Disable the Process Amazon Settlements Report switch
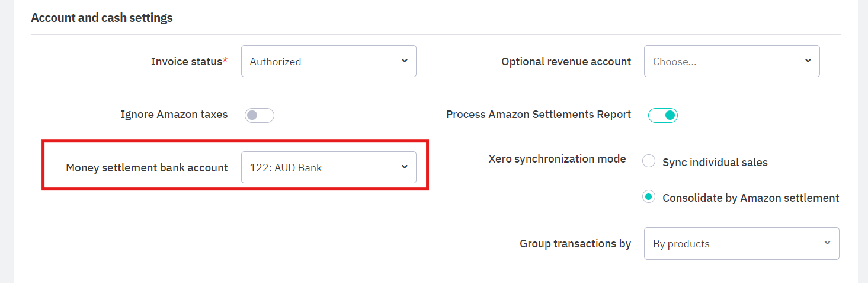The image size is (868, 283). pyautogui.click(x=662, y=115)
